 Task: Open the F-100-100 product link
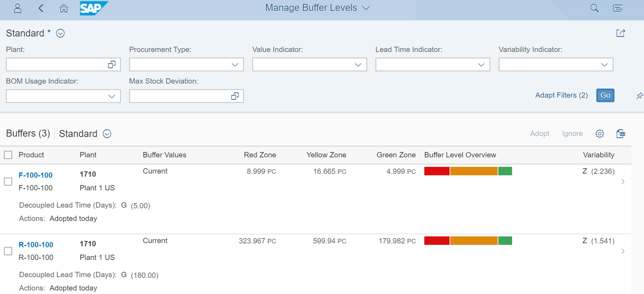pos(36,175)
